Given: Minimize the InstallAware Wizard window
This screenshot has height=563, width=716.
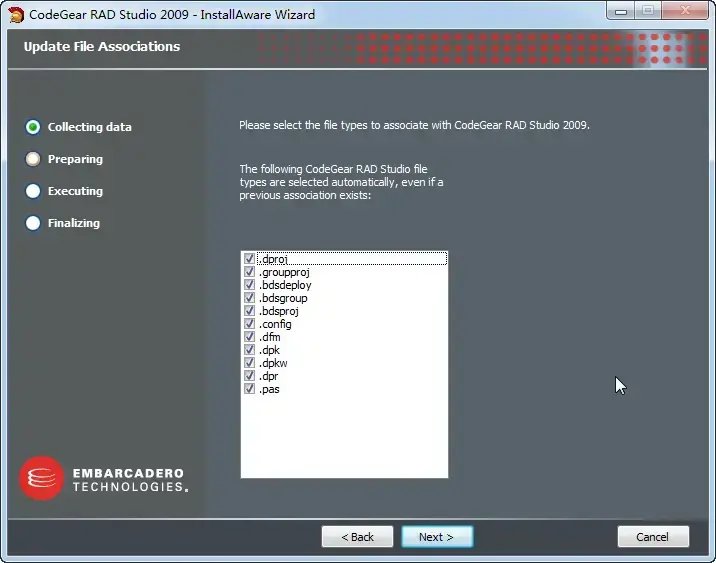Looking at the screenshot, I should [621, 11].
